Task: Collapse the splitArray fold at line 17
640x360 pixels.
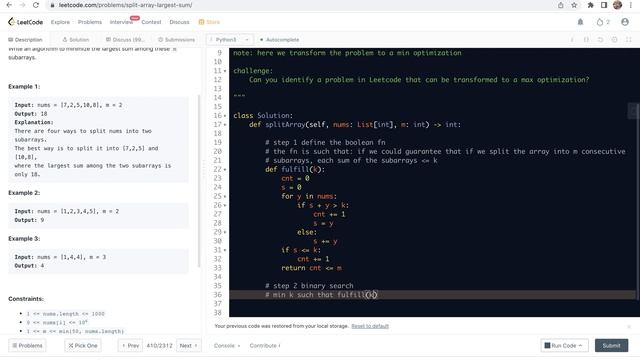Action: tap(225, 125)
